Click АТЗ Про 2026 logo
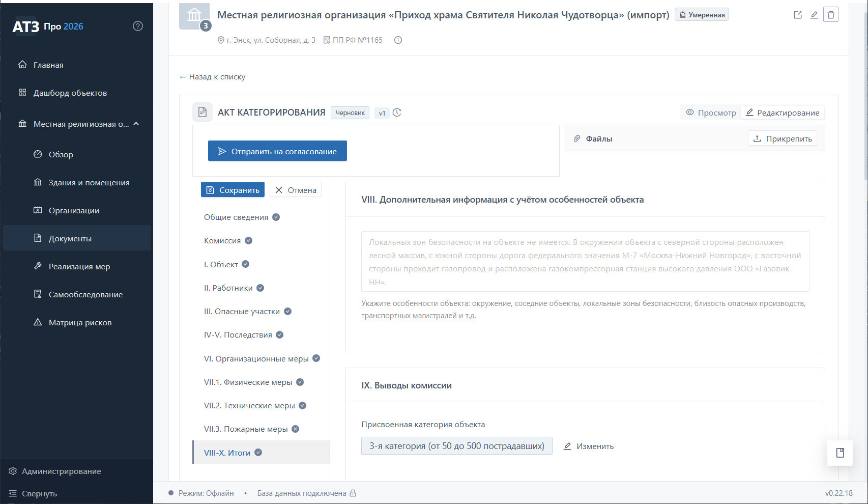This screenshot has width=868, height=504. (x=48, y=26)
